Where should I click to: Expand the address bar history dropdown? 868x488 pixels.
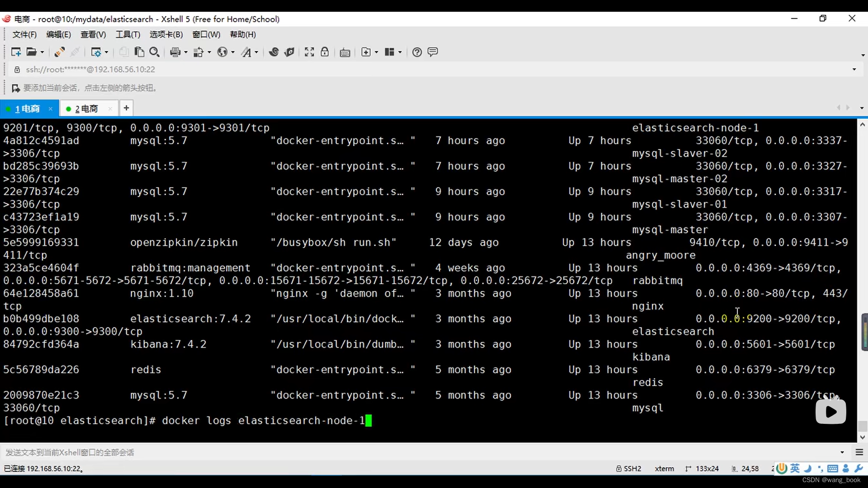click(854, 69)
